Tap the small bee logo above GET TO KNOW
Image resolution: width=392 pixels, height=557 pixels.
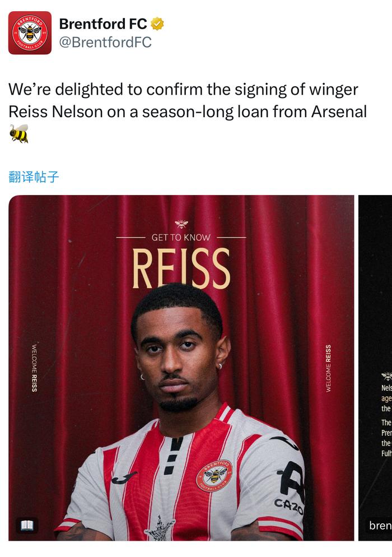coord(181,224)
